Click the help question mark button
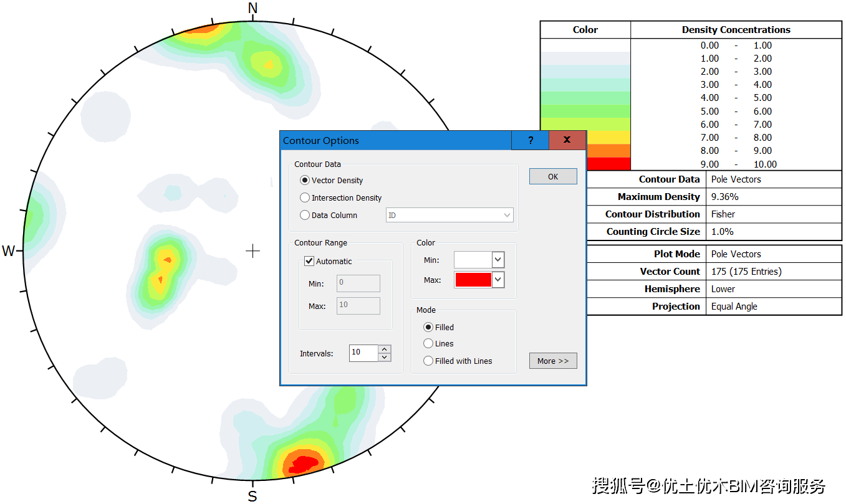 click(x=530, y=140)
